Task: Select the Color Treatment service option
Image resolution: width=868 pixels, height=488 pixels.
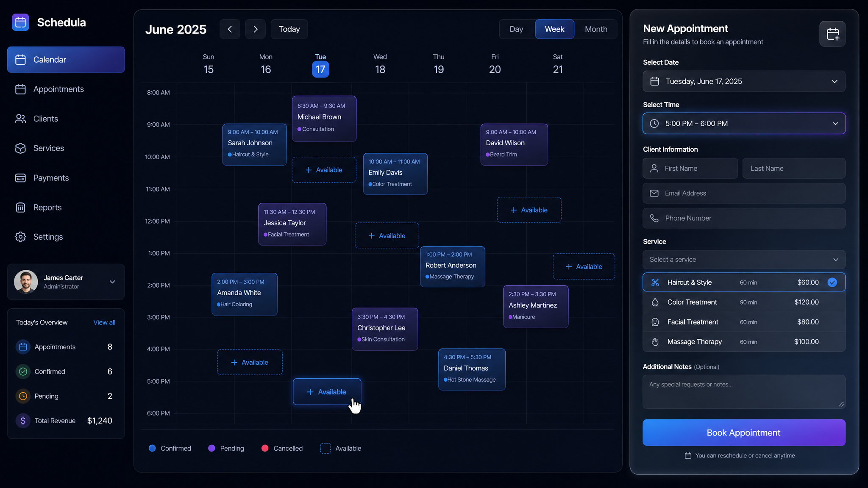Action: point(744,302)
